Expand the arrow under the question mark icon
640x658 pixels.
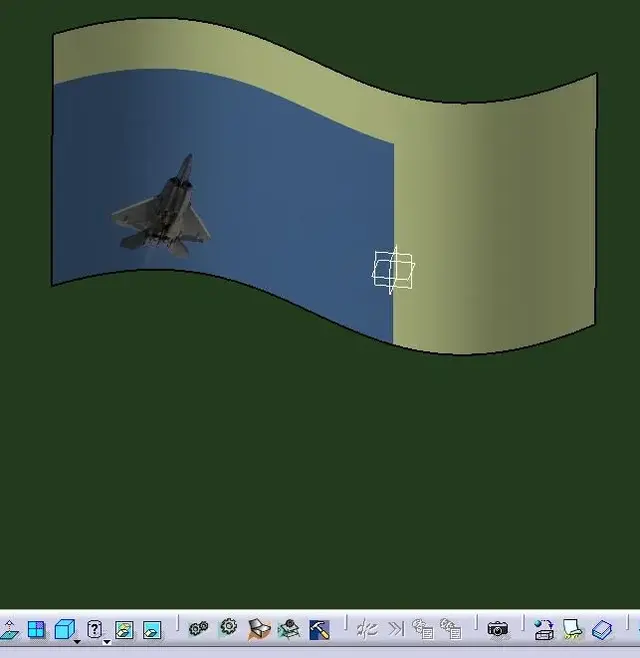click(x=106, y=641)
